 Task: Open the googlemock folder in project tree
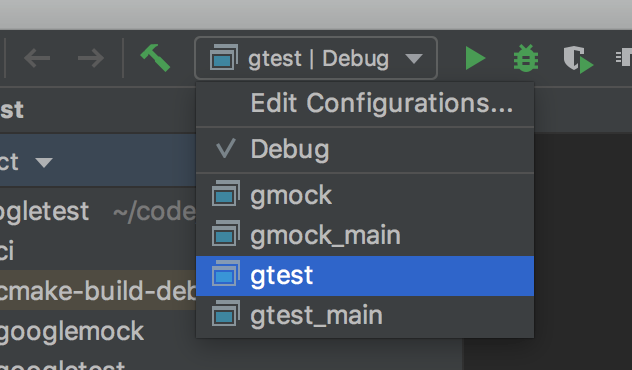72,331
